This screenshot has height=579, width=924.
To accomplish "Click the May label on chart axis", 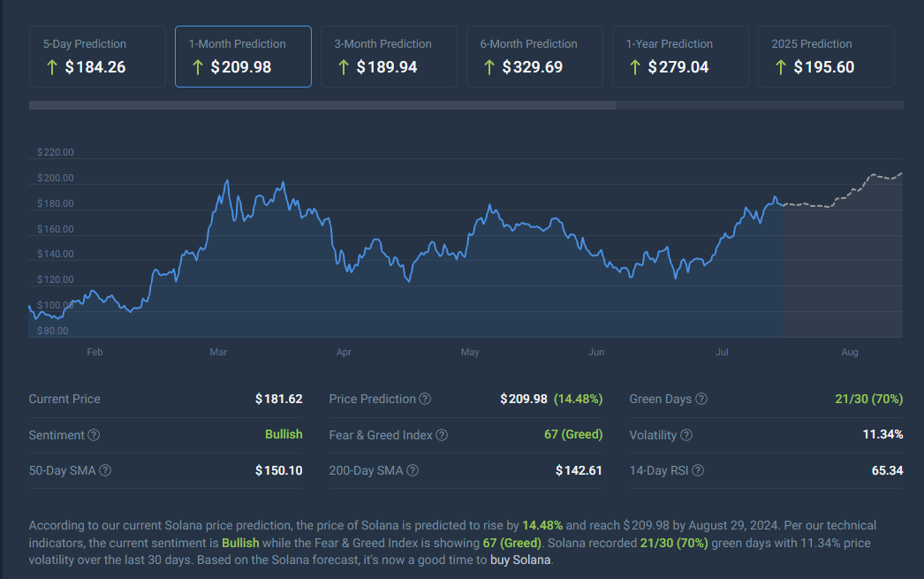I will (x=470, y=352).
